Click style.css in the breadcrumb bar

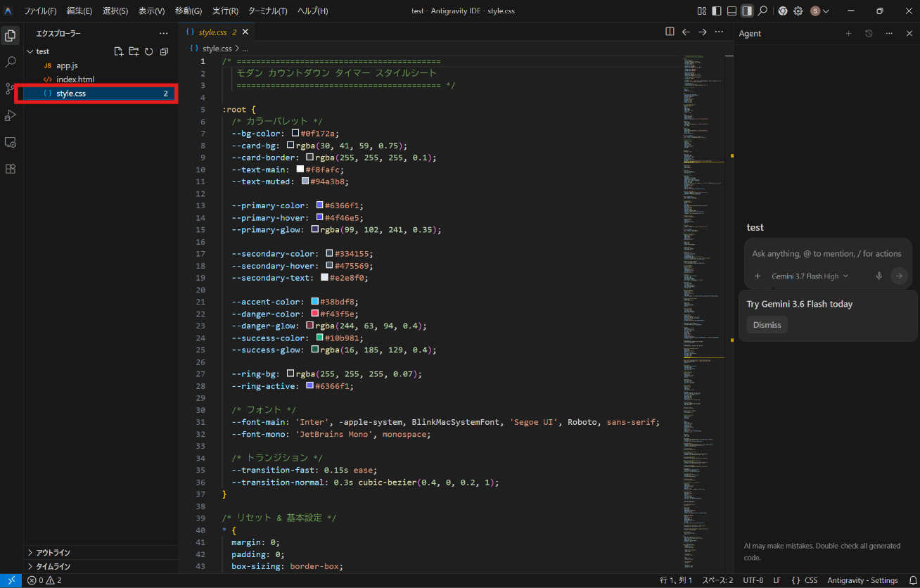point(217,49)
